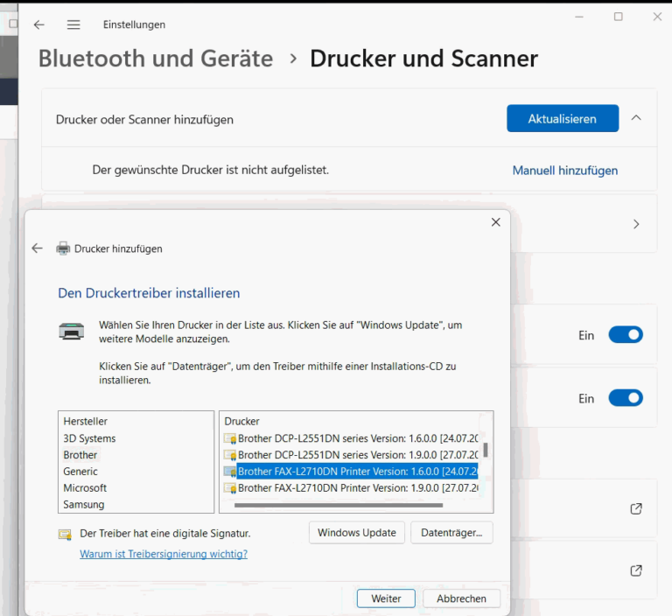
Task: Click the Datenträger... button
Action: pos(451,533)
